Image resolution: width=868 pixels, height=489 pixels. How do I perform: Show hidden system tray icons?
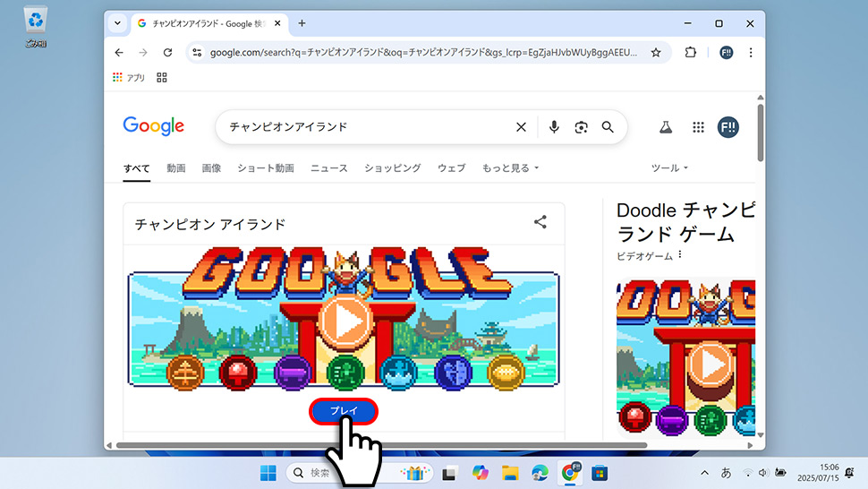click(x=704, y=473)
